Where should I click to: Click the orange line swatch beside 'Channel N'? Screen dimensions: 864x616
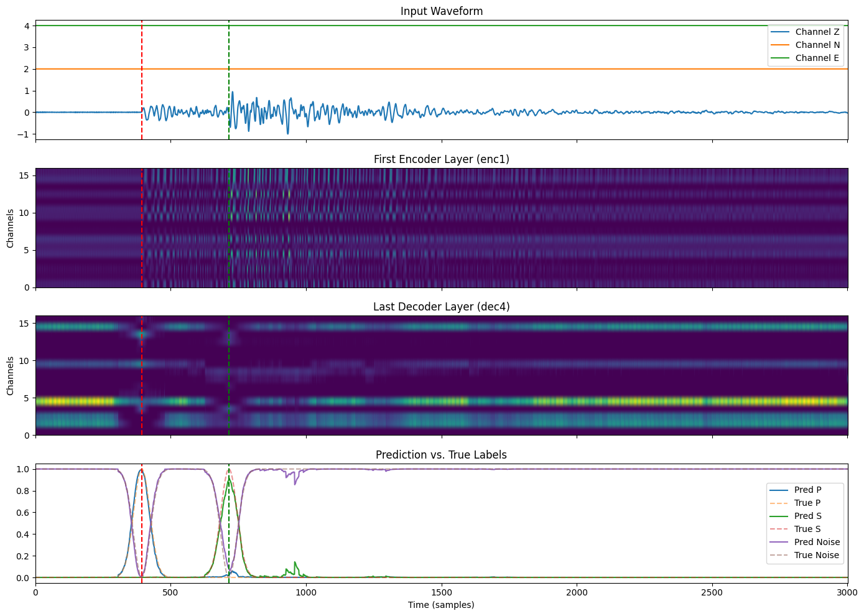coord(780,45)
